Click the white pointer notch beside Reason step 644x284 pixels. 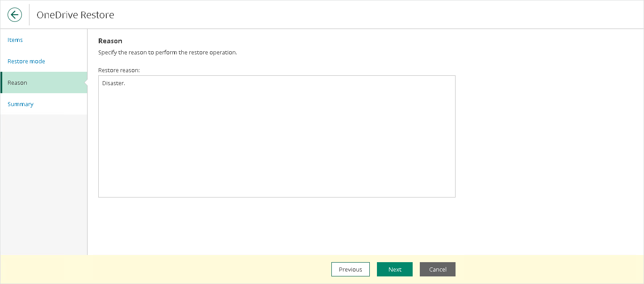tap(86, 82)
